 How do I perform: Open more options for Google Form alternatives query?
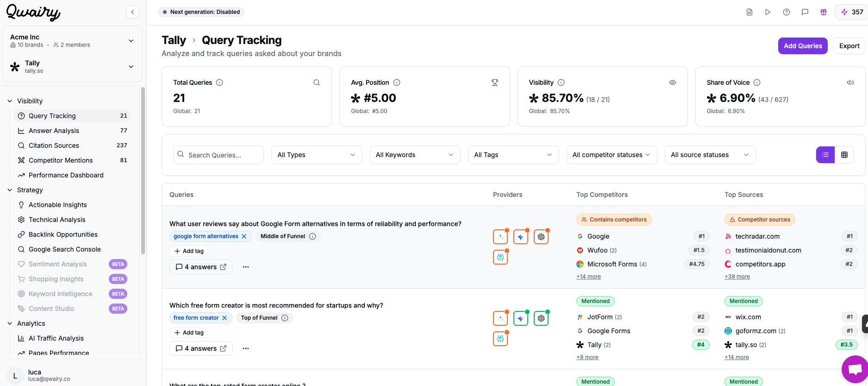coord(246,267)
